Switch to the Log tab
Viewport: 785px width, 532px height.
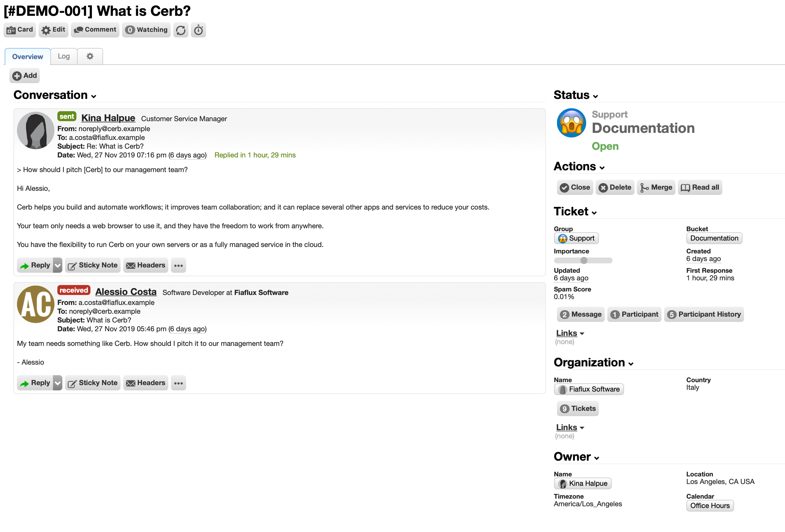click(x=64, y=56)
